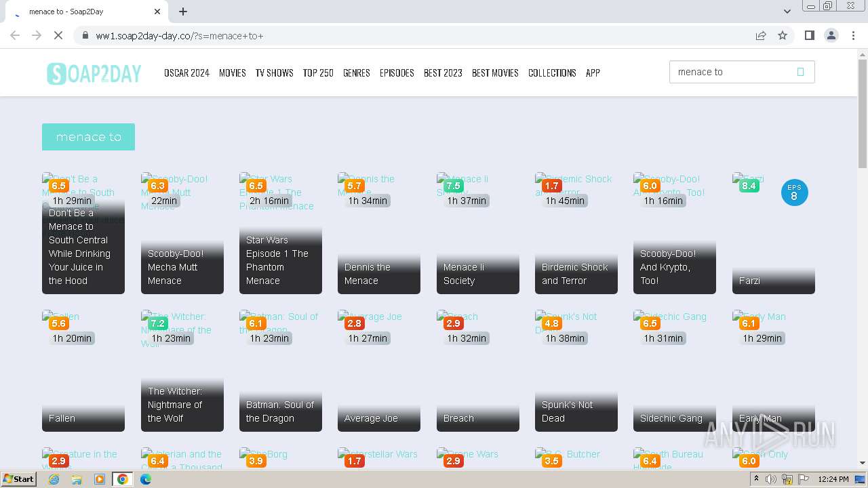868x488 pixels.
Task: Click the APP menu link
Action: (593, 73)
